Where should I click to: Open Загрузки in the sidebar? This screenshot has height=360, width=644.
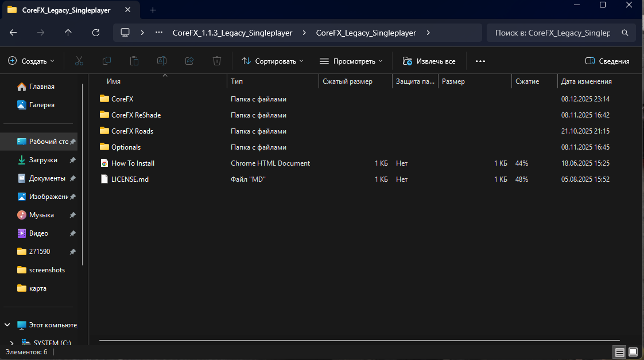click(43, 160)
